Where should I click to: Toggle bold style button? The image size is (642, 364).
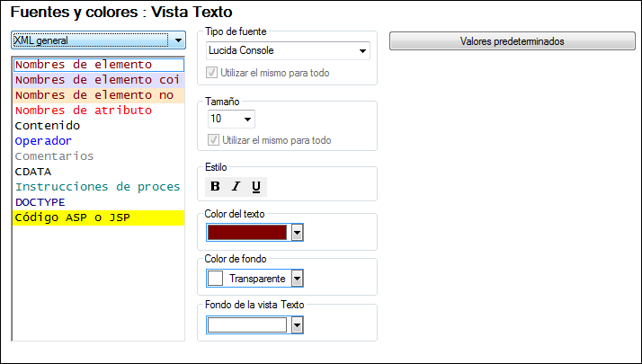216,187
